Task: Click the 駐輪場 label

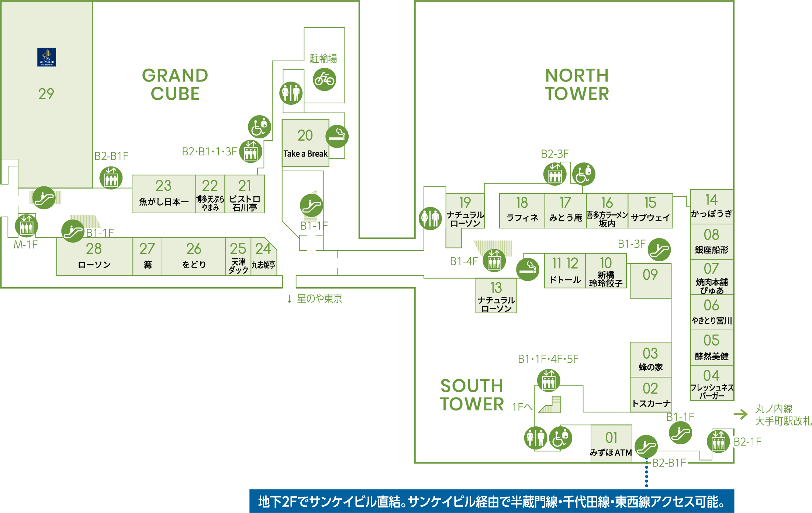Action: click(323, 58)
